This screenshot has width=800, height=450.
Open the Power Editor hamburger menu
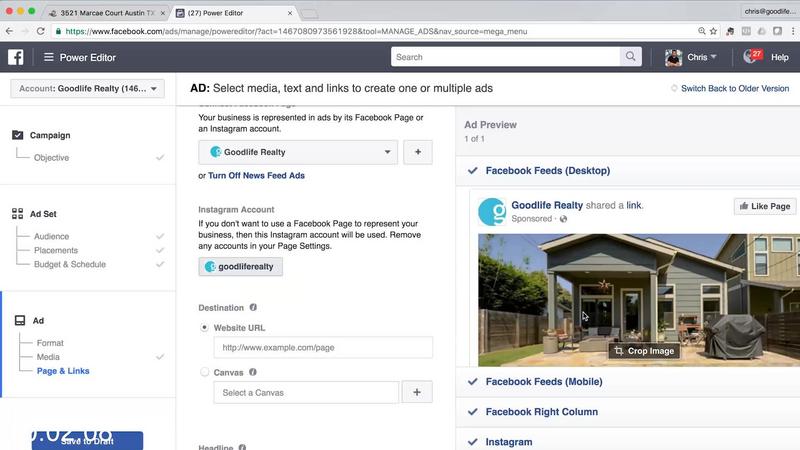[x=48, y=57]
